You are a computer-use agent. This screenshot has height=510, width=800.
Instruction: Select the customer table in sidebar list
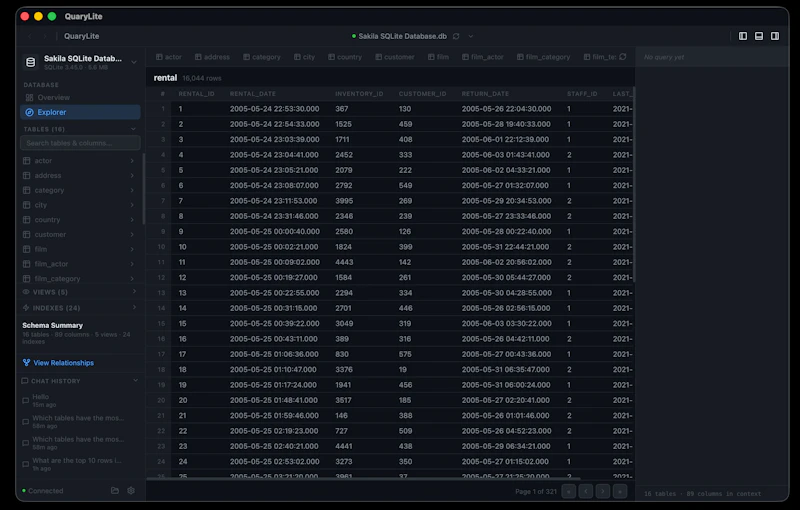79,235
